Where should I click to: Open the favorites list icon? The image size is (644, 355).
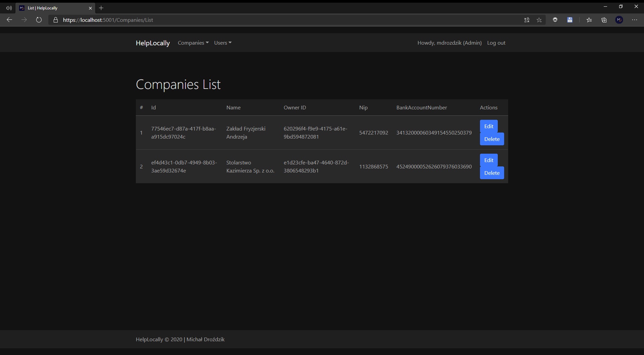point(589,20)
